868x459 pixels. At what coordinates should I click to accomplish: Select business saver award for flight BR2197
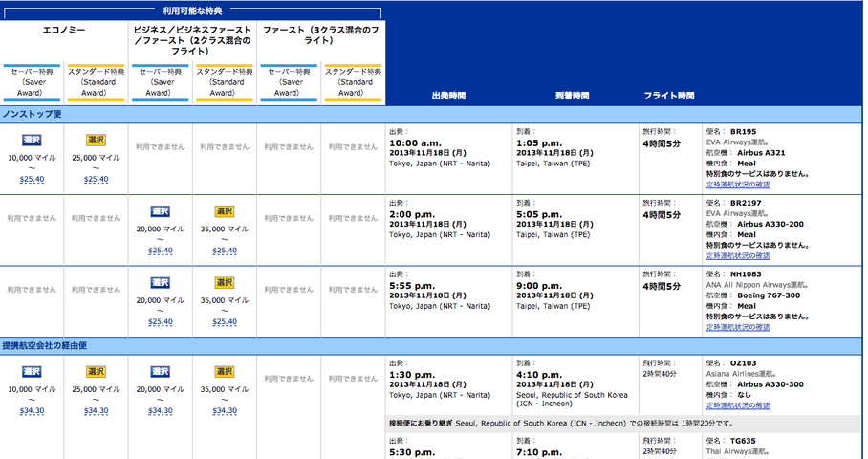160,211
